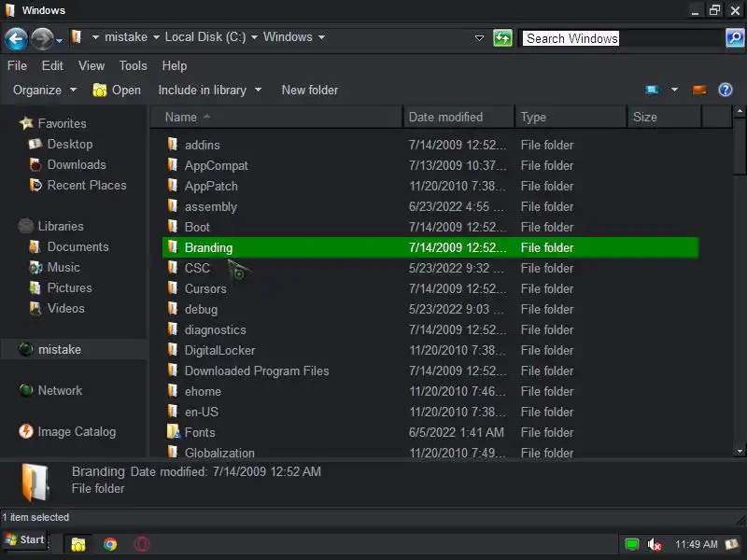Open the File menu
Image resolution: width=747 pixels, height=560 pixels.
pos(17,65)
